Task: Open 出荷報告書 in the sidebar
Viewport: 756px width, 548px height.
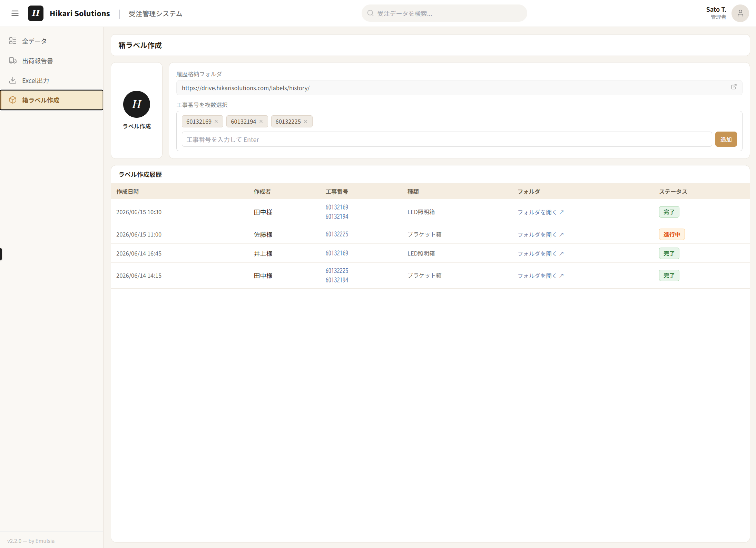Action: tap(52, 61)
